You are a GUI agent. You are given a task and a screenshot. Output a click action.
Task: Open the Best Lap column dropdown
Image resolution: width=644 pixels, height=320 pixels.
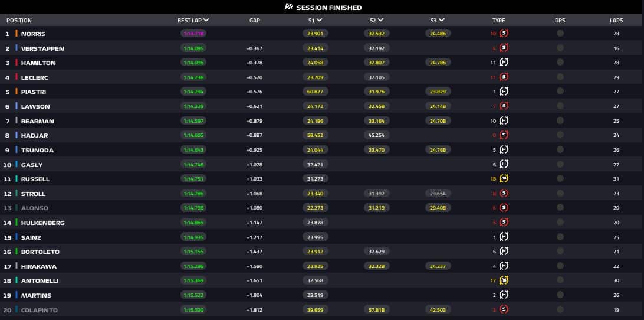(x=206, y=20)
